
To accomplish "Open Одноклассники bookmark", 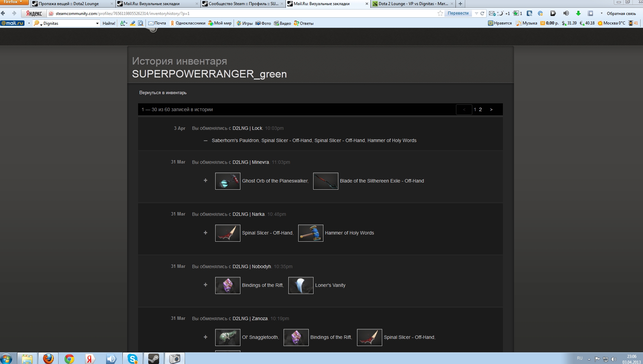I will tap(188, 23).
